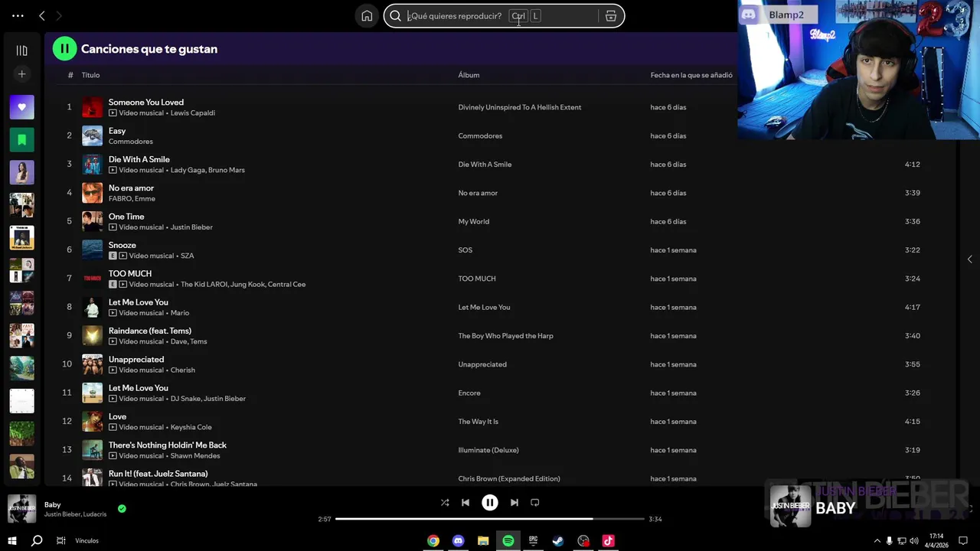Open Discord from taskbar
The image size is (980, 551).
click(458, 541)
